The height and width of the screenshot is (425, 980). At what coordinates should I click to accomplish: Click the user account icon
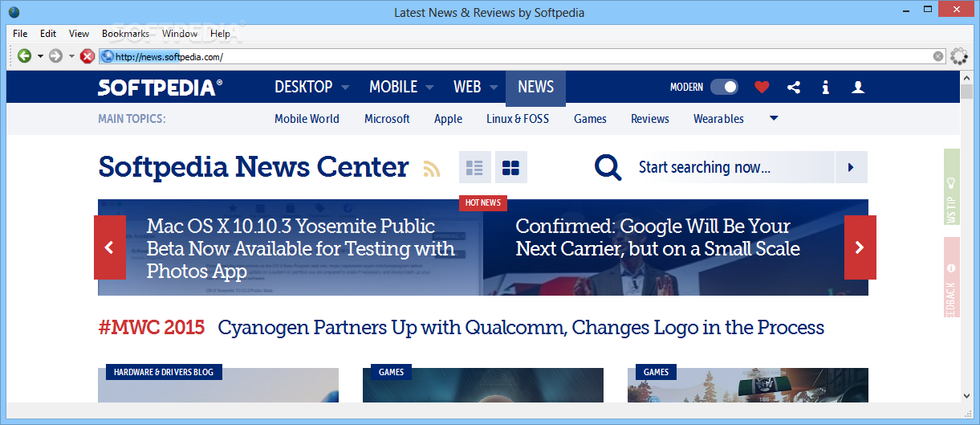858,87
